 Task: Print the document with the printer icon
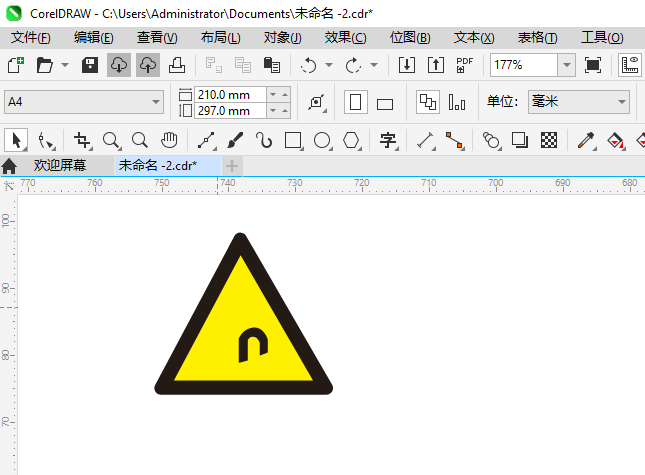click(x=177, y=65)
